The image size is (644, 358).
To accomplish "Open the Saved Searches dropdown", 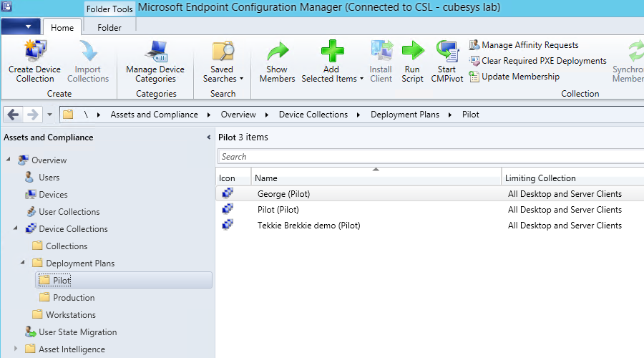I will (223, 78).
